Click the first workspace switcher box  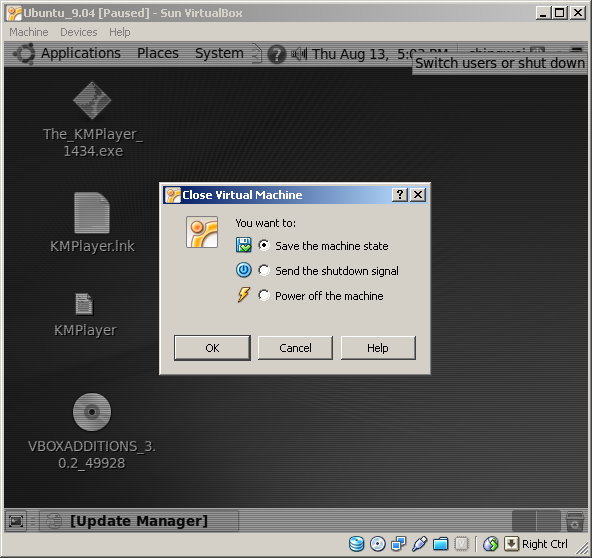coord(524,521)
